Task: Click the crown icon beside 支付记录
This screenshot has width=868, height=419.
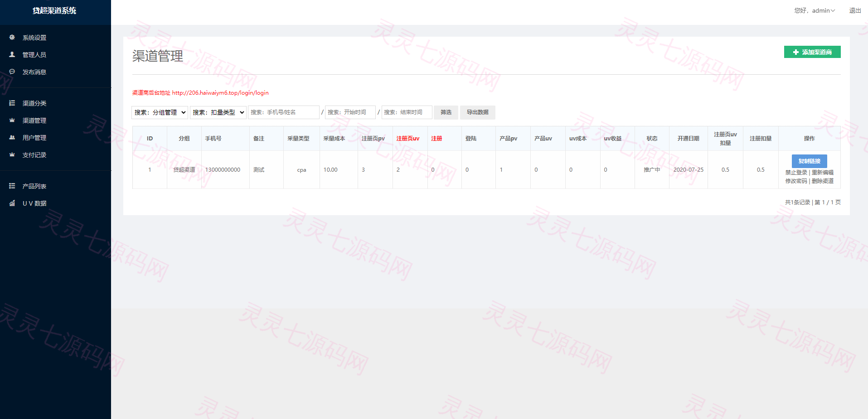Action: pos(12,155)
